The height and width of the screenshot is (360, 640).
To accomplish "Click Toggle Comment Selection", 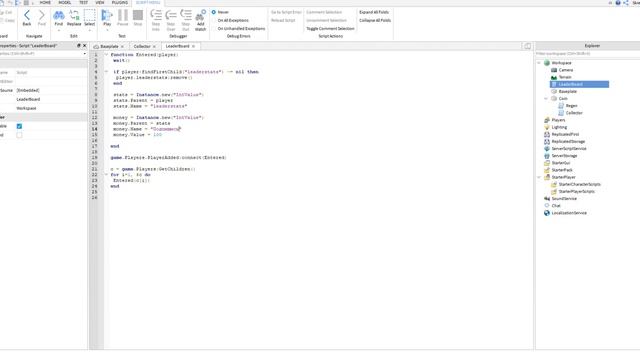I will click(x=330, y=29).
